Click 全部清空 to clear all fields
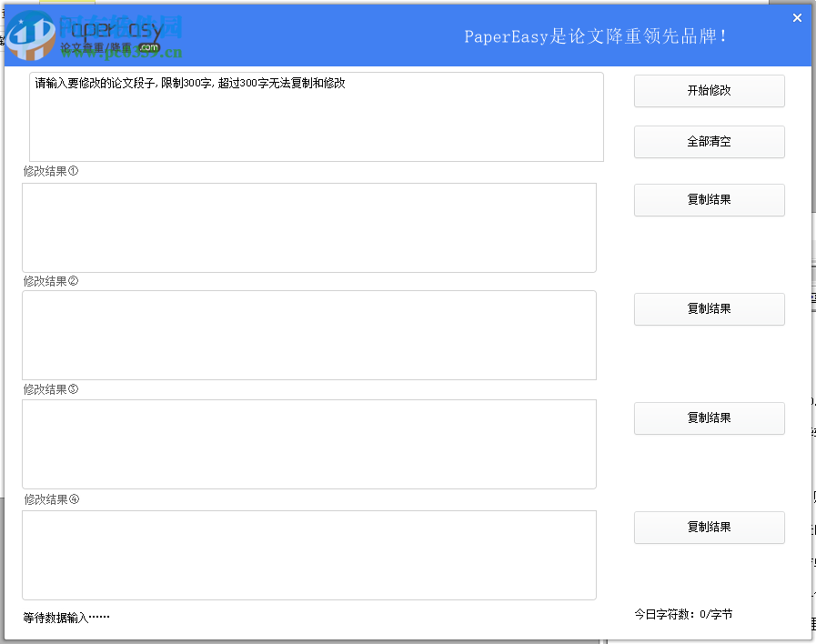 coord(709,142)
